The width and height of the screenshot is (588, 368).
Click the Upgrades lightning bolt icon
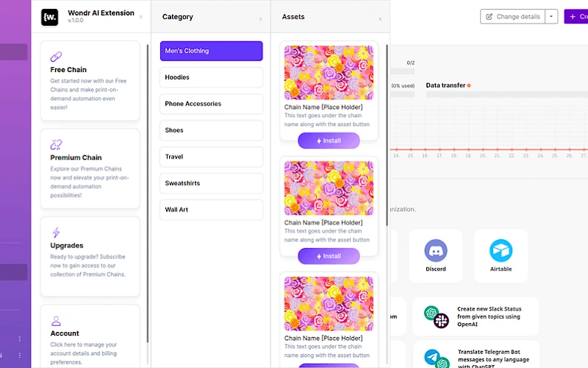56,233
